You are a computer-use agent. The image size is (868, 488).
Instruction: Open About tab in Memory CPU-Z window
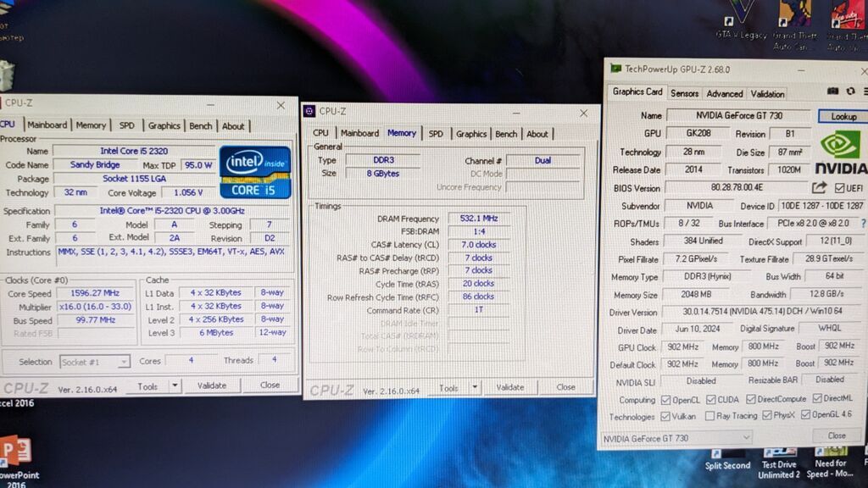coord(537,134)
